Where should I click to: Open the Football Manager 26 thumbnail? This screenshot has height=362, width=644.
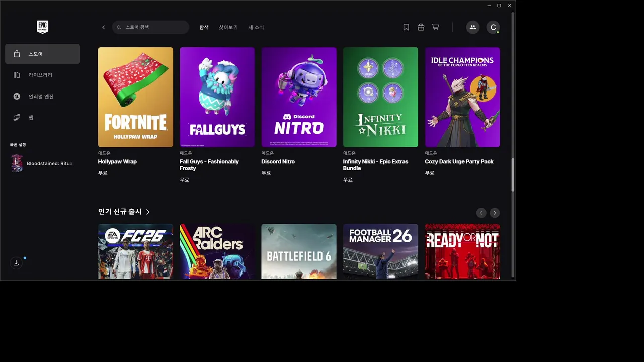click(380, 251)
